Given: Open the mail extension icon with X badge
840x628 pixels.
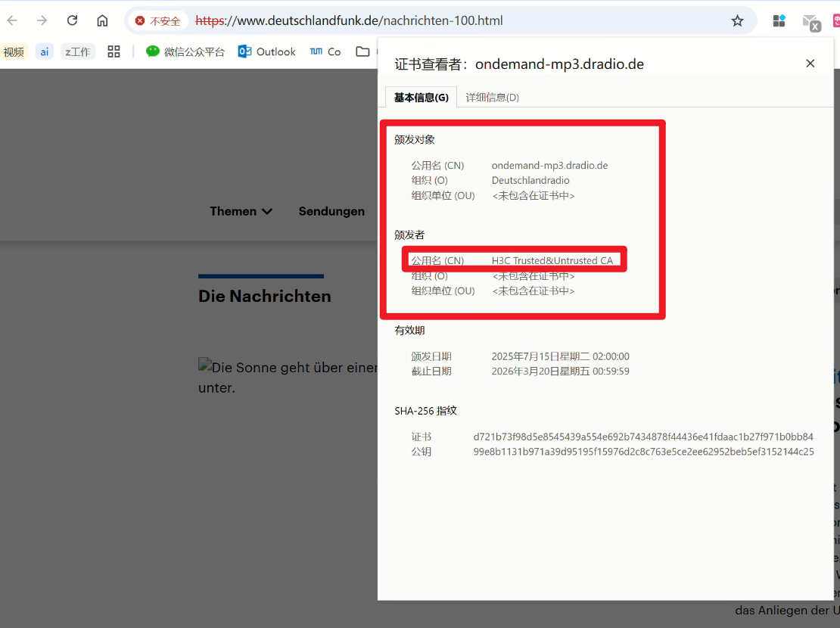Looking at the screenshot, I should (811, 22).
